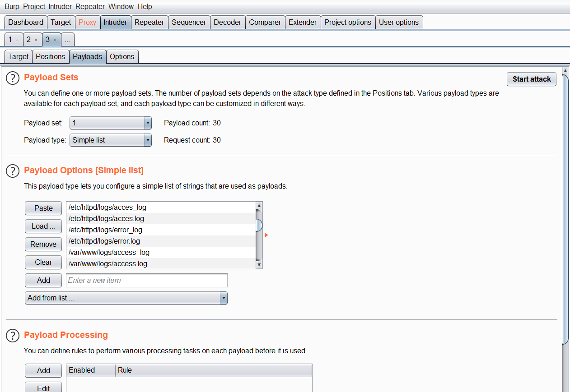The height and width of the screenshot is (392, 570).
Task: Click payload list scrollbar down arrow
Action: click(x=259, y=265)
